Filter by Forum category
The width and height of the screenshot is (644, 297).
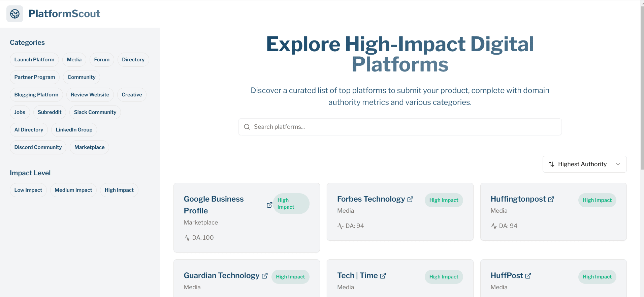coord(102,60)
